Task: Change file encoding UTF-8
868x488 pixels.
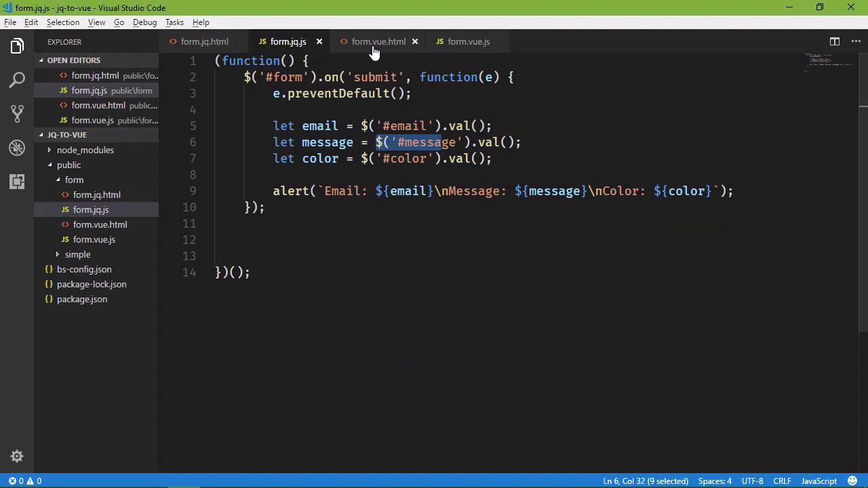Action: click(752, 481)
